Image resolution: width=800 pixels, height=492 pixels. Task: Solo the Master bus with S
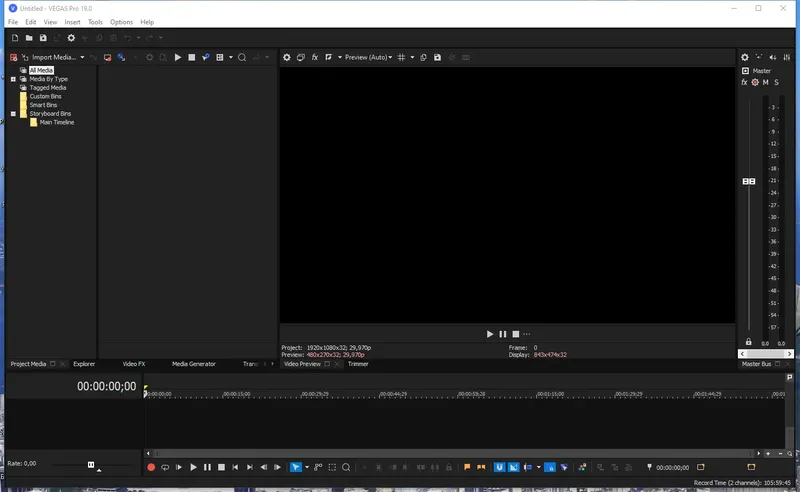pyautogui.click(x=777, y=82)
